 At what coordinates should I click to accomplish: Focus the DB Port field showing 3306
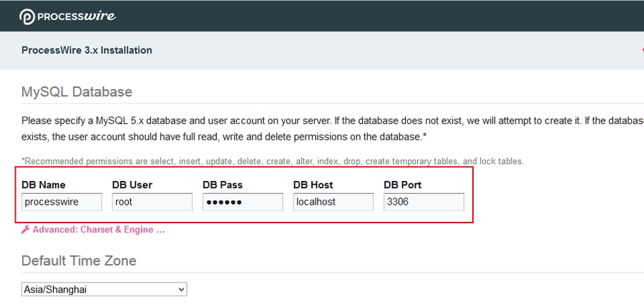424,203
